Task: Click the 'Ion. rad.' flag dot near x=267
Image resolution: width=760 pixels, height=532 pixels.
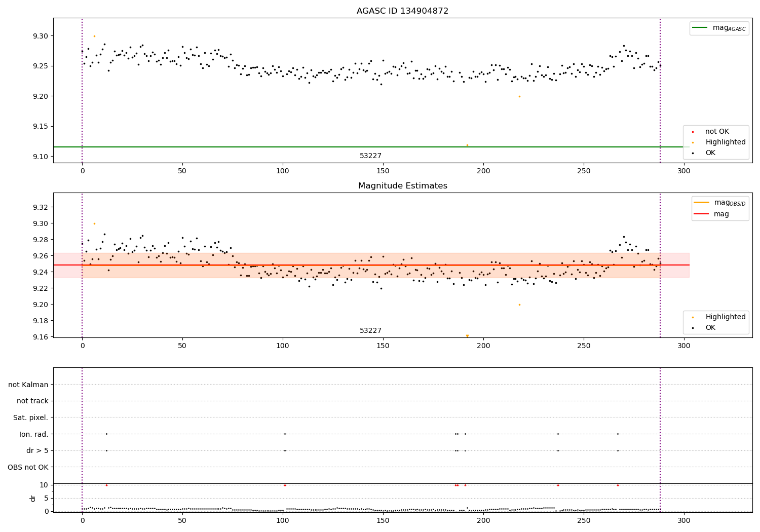Action: [x=618, y=434]
